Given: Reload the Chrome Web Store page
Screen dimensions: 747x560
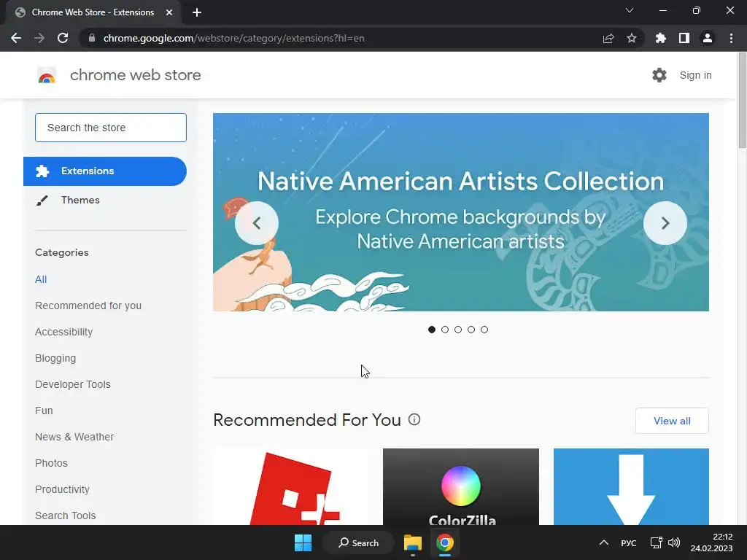Looking at the screenshot, I should coord(63,38).
